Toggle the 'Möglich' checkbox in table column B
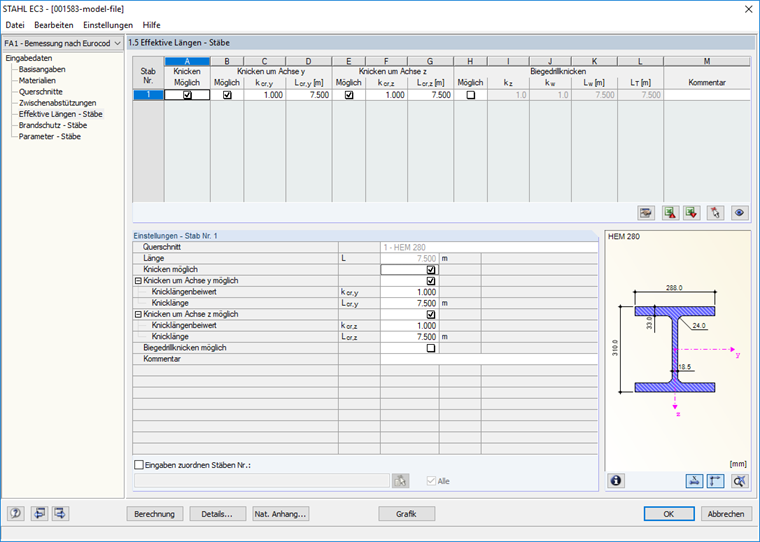The width and height of the screenshot is (760, 542). pyautogui.click(x=227, y=95)
